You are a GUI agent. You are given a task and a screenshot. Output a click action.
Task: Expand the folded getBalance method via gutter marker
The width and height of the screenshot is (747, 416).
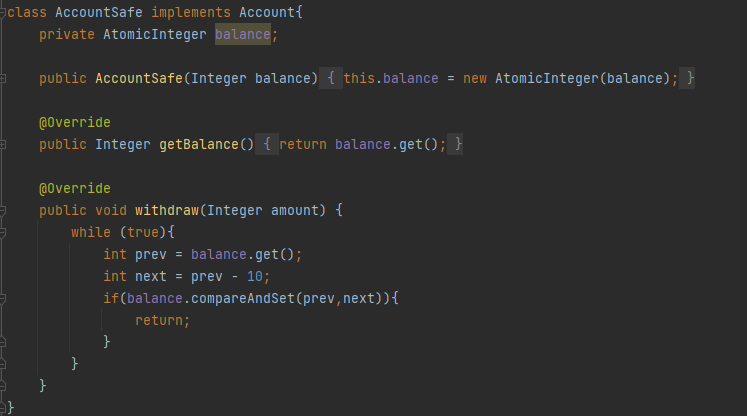[x=2, y=144]
